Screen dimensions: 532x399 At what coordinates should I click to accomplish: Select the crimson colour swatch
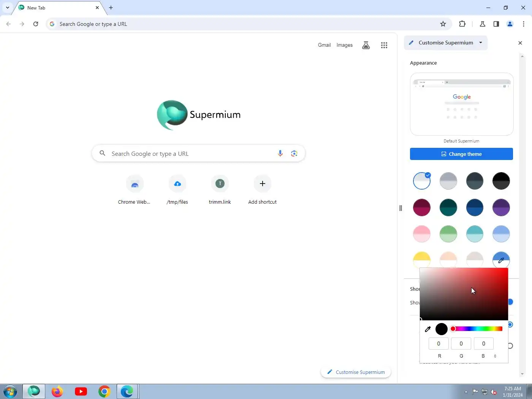coord(422,207)
